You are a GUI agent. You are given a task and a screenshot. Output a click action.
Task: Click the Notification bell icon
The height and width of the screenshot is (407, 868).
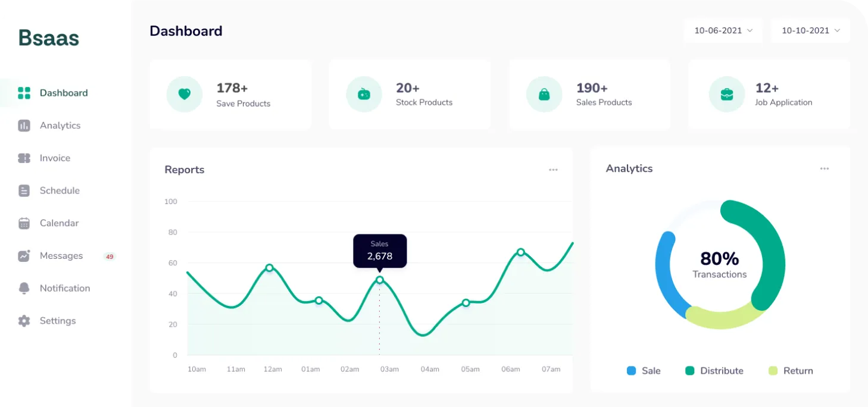coord(24,288)
